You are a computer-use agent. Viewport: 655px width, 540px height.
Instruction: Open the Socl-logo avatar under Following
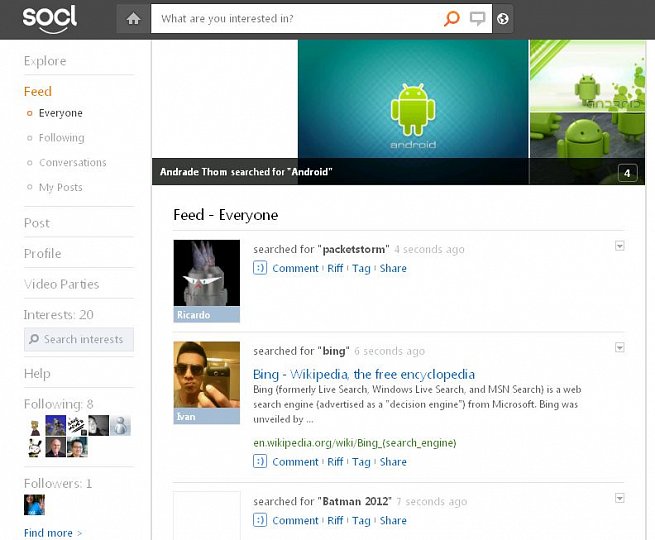77,426
